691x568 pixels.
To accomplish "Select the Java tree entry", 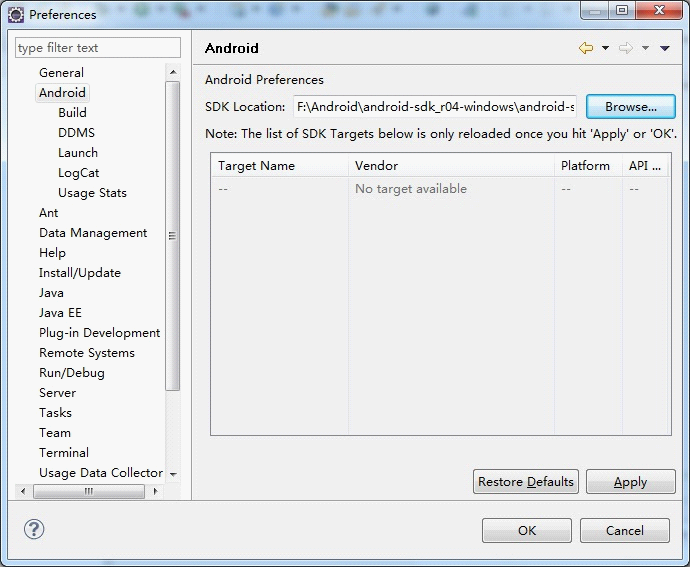I will pos(51,293).
